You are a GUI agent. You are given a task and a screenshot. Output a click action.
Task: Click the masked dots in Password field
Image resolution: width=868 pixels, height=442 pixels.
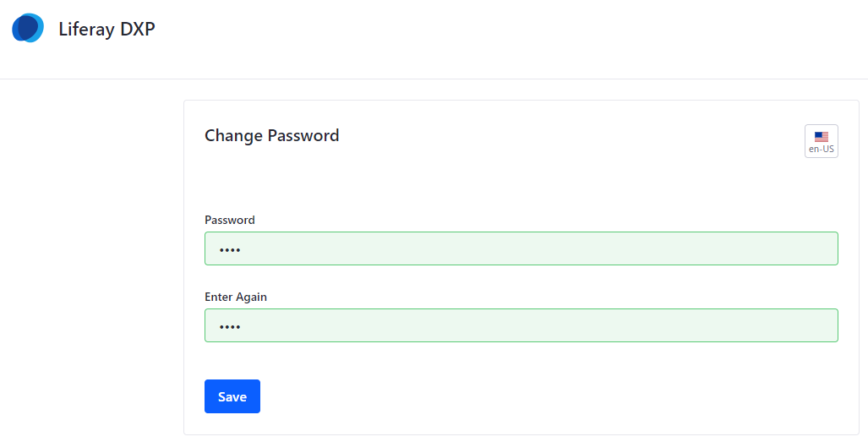click(230, 249)
